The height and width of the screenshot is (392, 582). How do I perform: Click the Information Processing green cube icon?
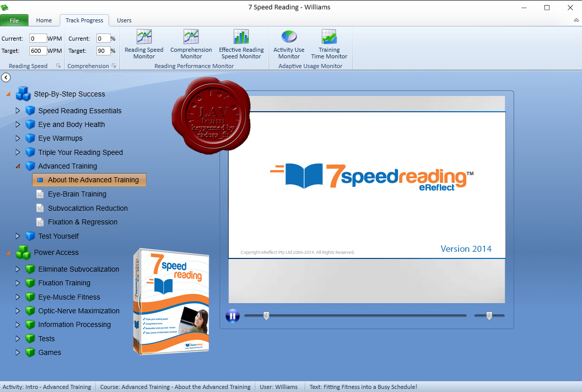pyautogui.click(x=30, y=324)
